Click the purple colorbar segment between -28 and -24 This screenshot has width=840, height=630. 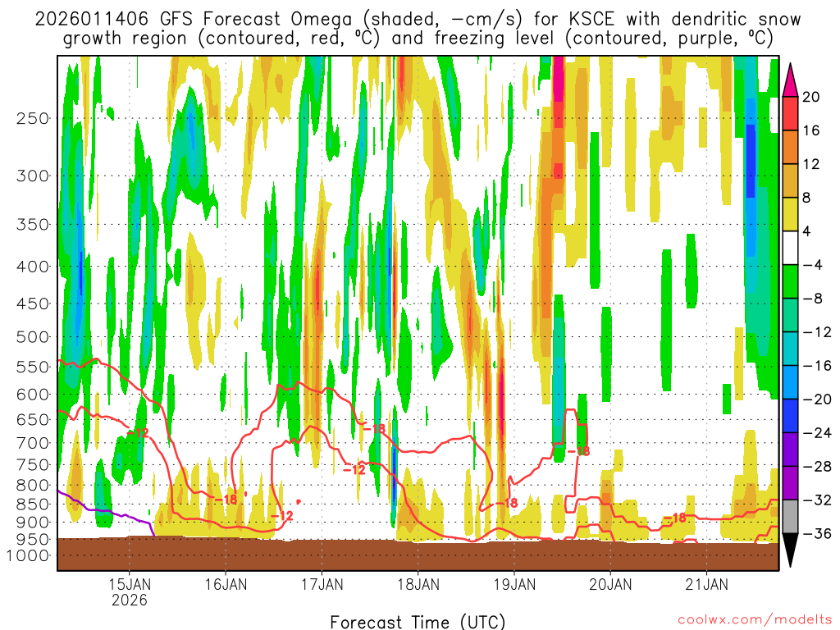point(790,450)
